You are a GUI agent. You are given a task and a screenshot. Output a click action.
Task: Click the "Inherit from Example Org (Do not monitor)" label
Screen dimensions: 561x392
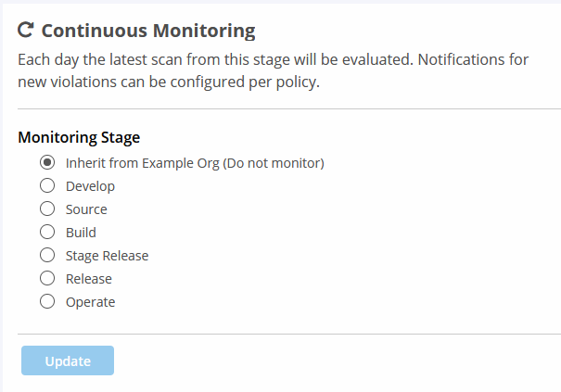tap(195, 163)
